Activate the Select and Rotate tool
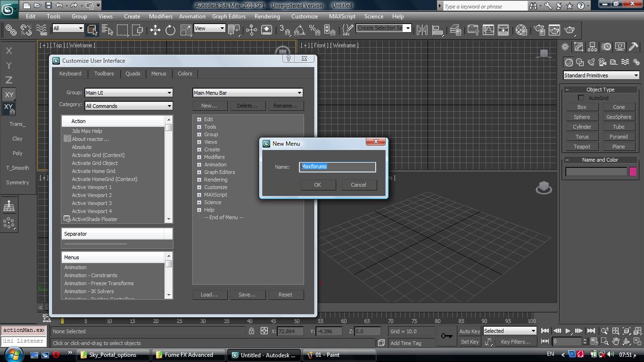Viewport: 644px width, 362px height. (x=171, y=30)
